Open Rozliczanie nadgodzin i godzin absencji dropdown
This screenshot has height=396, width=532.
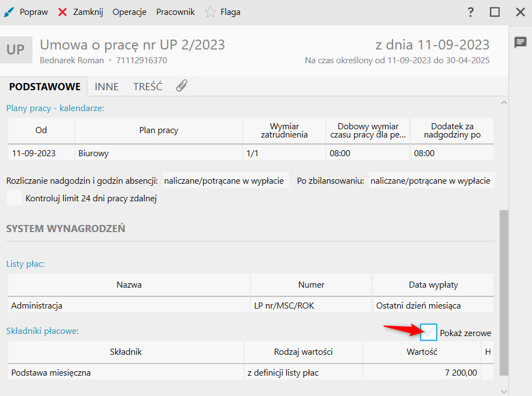pos(226,180)
